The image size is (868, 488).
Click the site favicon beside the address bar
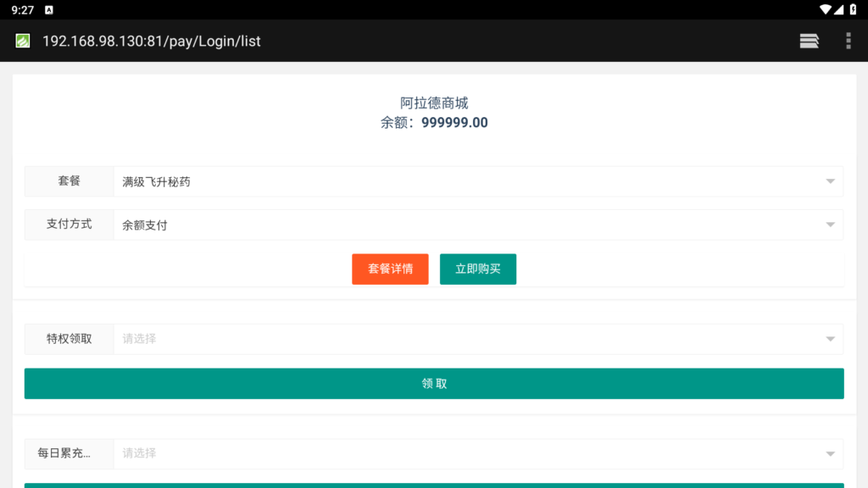(x=21, y=41)
